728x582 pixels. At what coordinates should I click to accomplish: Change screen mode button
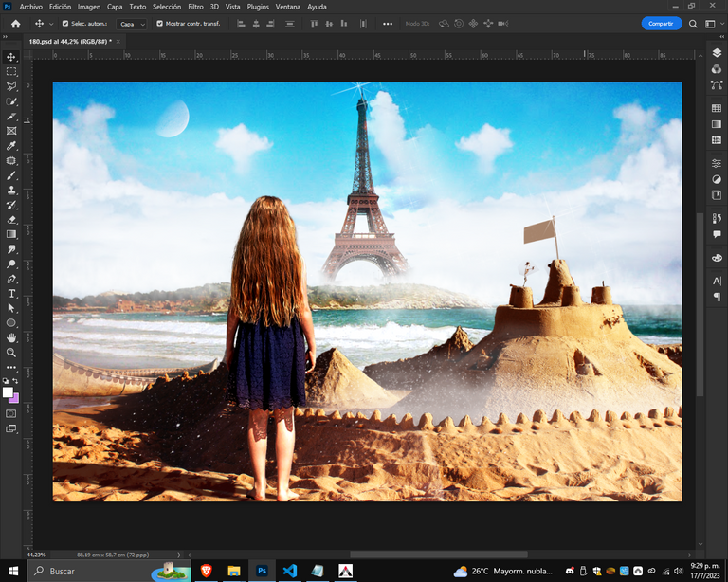coord(11,428)
